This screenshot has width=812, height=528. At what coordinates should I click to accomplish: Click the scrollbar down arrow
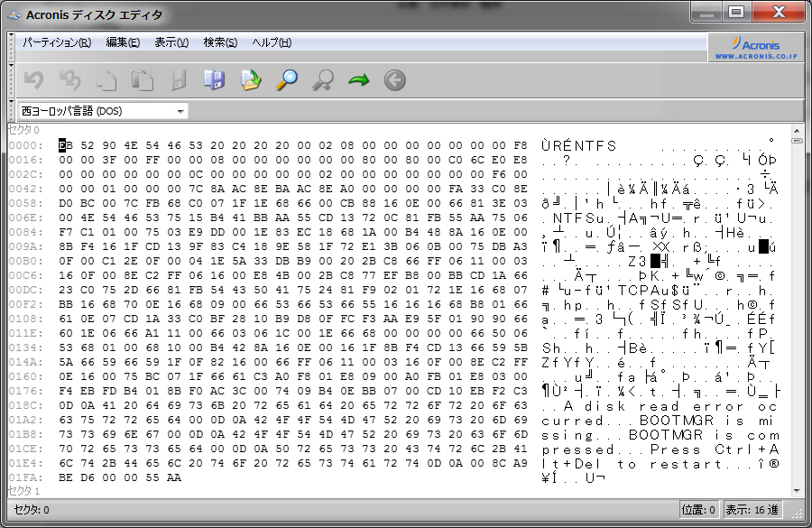797,490
